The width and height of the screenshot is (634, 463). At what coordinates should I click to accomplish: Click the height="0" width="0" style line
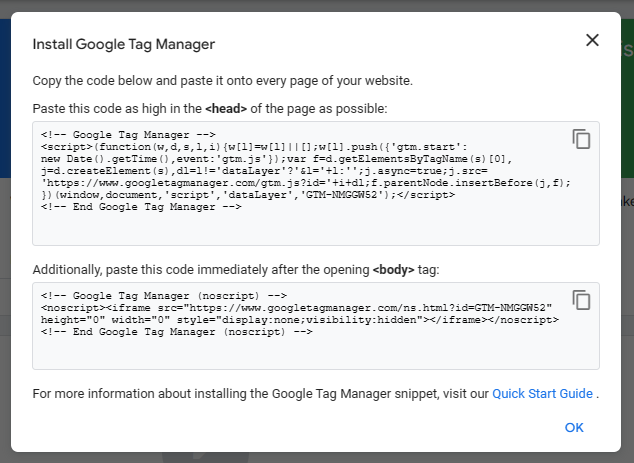(x=299, y=319)
